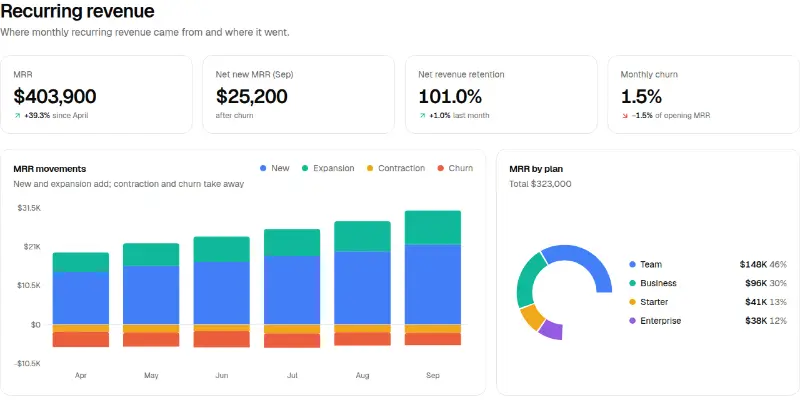Click the purple Enterprise donut segment

[552, 329]
